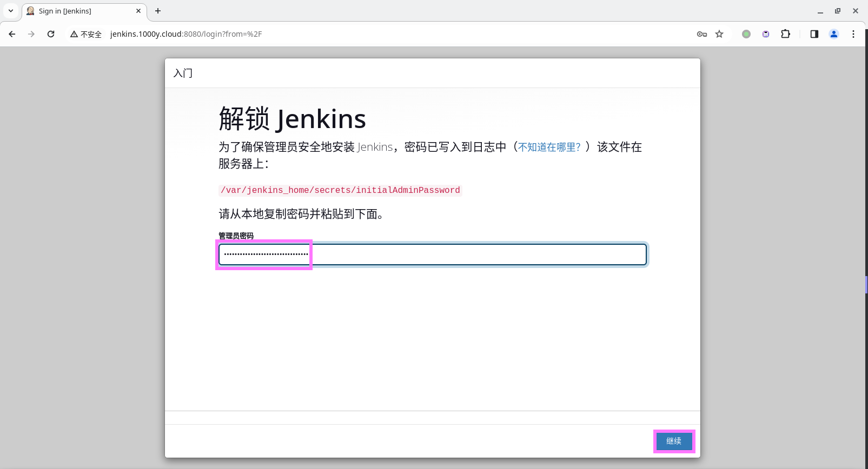This screenshot has height=469, width=868.
Task: Click the 解锁 Jenkins heading
Action: 293,119
